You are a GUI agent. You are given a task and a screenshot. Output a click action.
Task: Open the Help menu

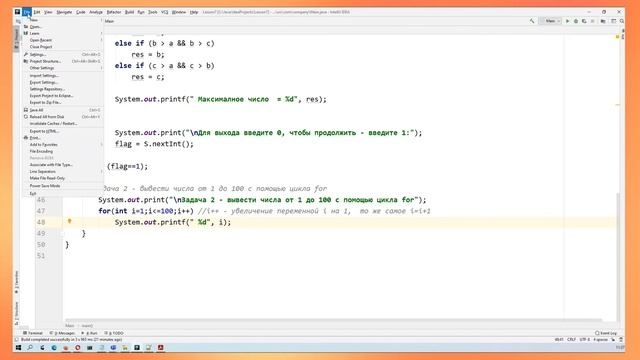pos(194,12)
